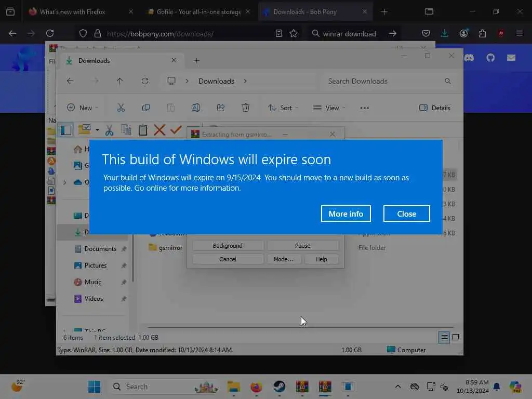Refresh the Downloads folder view
Image resolution: width=532 pixels, height=399 pixels.
click(x=145, y=81)
